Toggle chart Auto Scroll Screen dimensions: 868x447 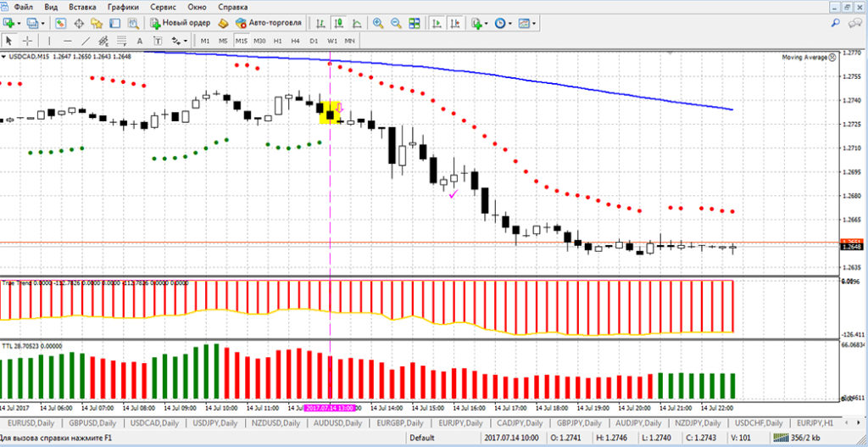[x=437, y=23]
